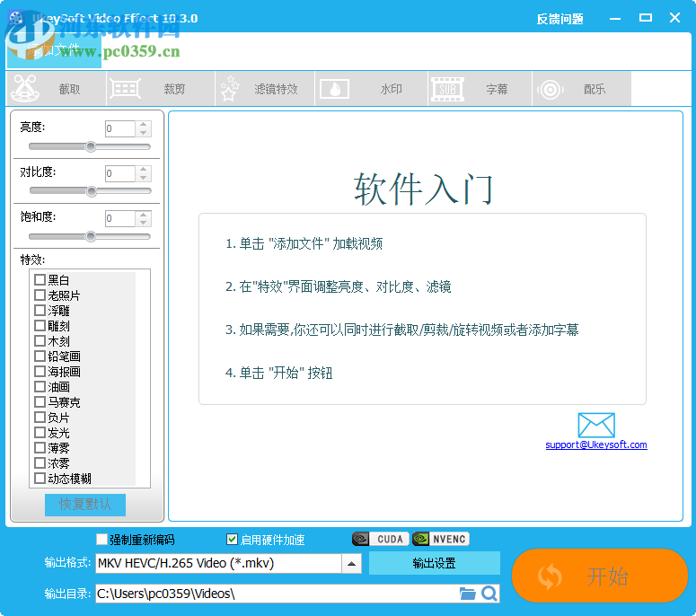
Task: Switch to the 滤镜特效 tab
Action: tap(265, 89)
